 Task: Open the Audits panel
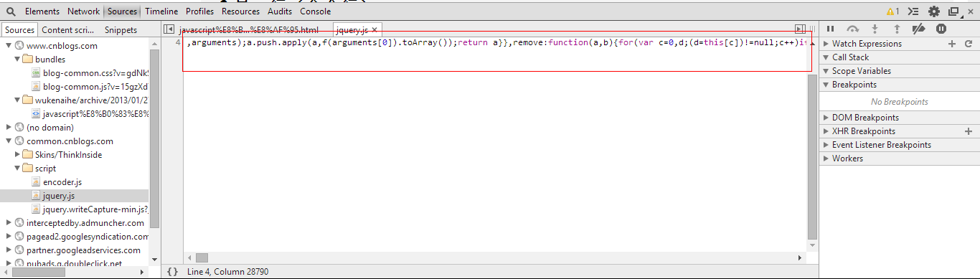[280, 11]
